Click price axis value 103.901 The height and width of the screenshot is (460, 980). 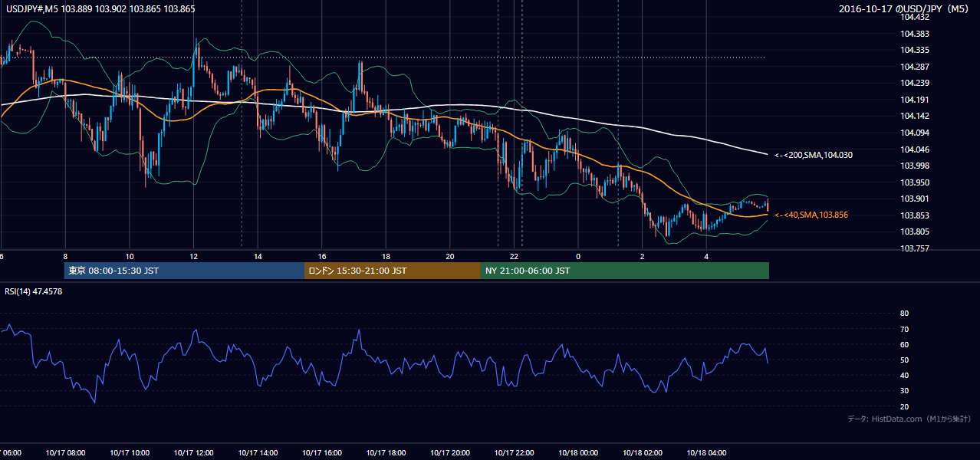[x=915, y=199]
